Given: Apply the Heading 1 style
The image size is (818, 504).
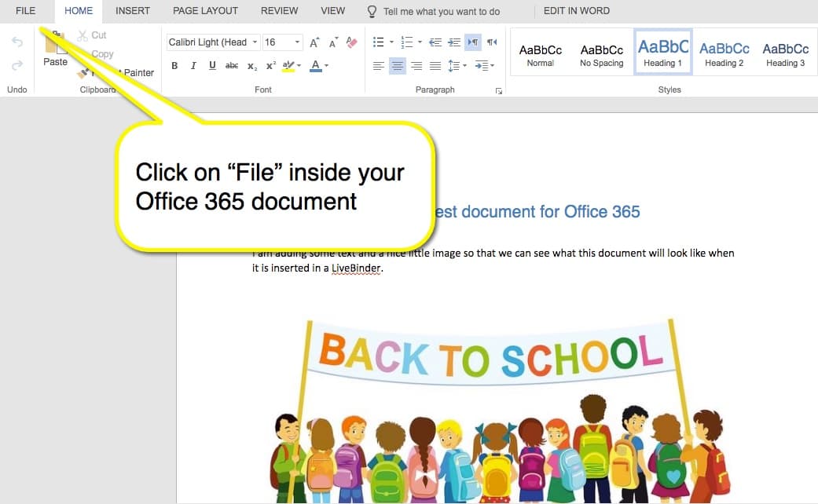Looking at the screenshot, I should pyautogui.click(x=663, y=52).
